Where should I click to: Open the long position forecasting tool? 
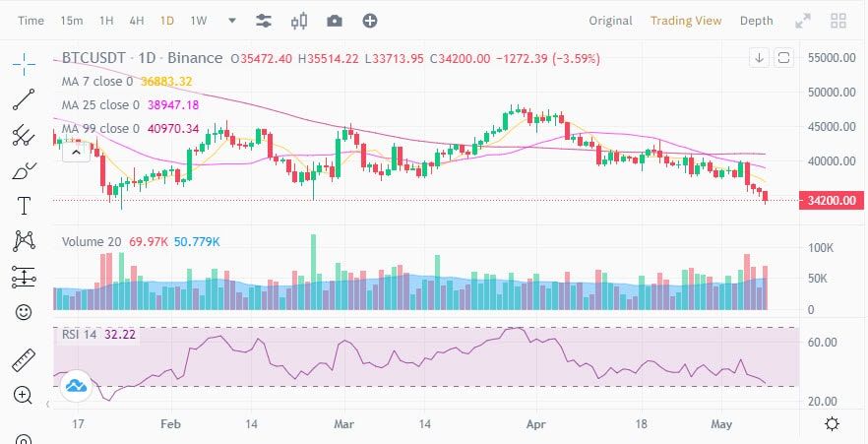(24, 277)
